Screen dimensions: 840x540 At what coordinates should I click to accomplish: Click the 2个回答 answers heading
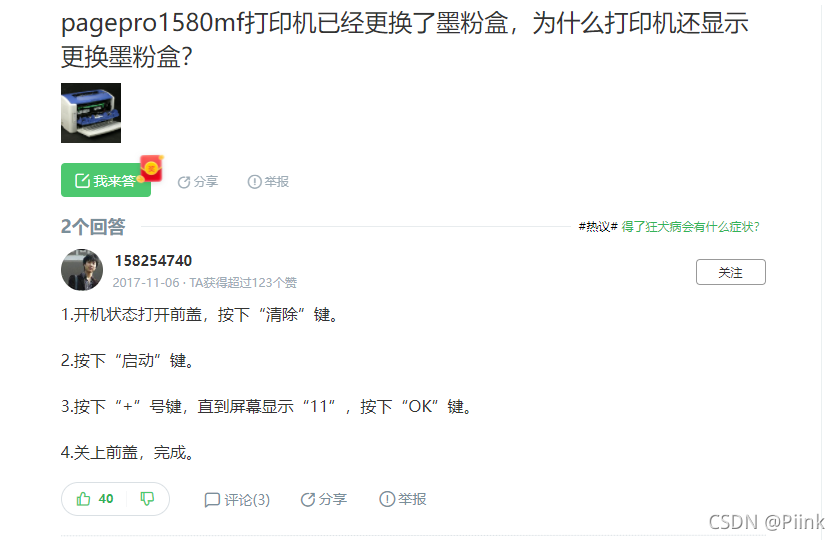click(93, 227)
